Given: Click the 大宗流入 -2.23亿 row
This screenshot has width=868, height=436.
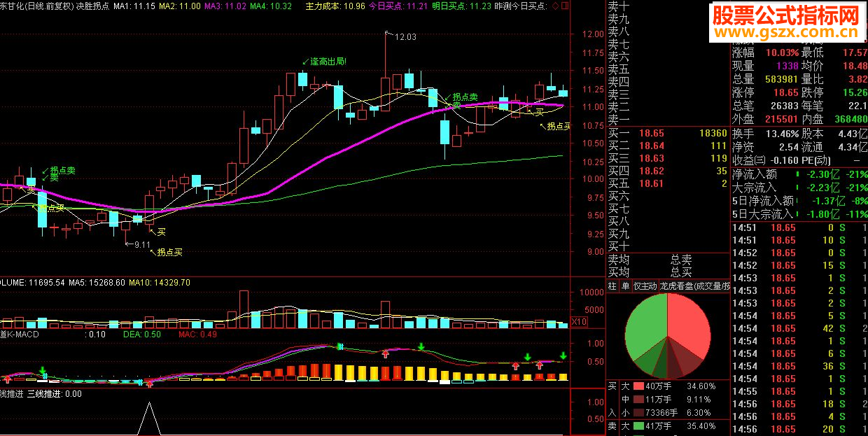Looking at the screenshot, I should click(799, 188).
